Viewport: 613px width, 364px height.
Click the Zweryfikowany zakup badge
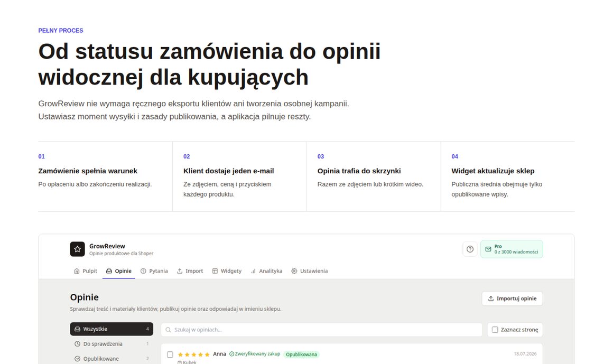pyautogui.click(x=255, y=354)
